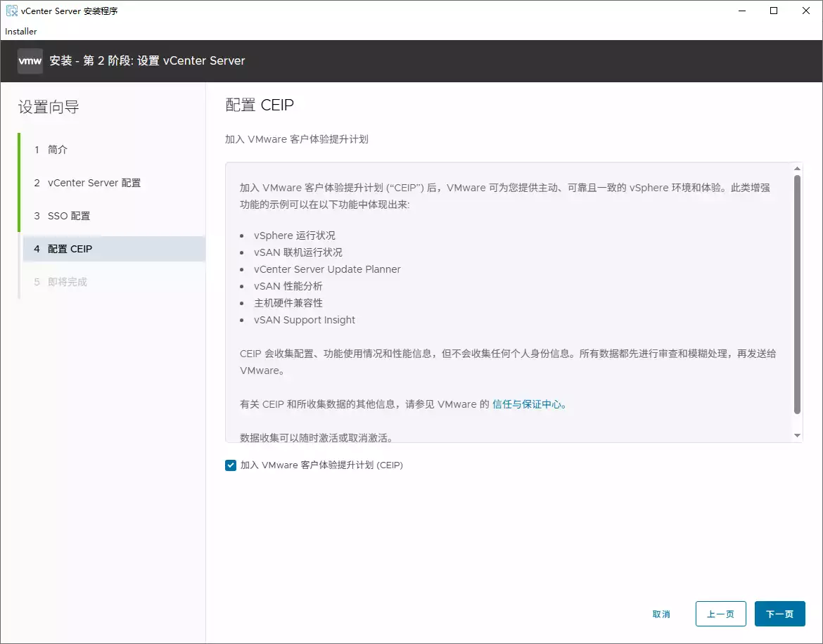Select step 4 配置 CEIP
The width and height of the screenshot is (823, 644).
[113, 249]
